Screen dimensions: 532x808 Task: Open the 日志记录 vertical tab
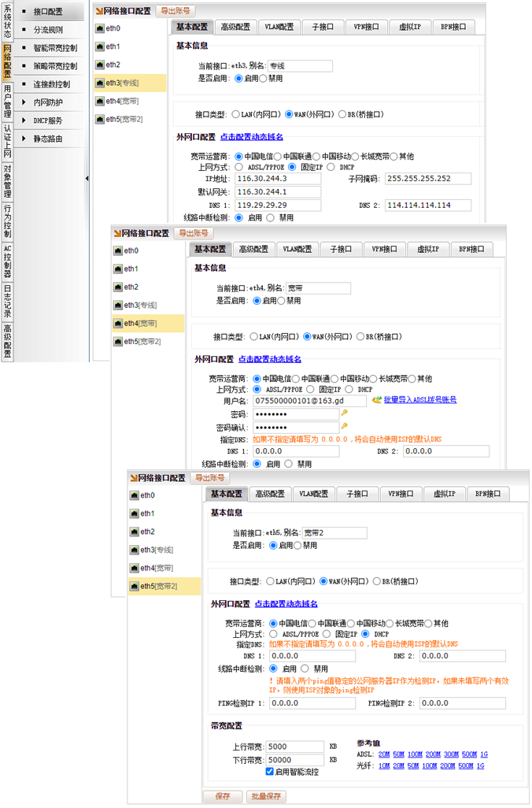7,301
